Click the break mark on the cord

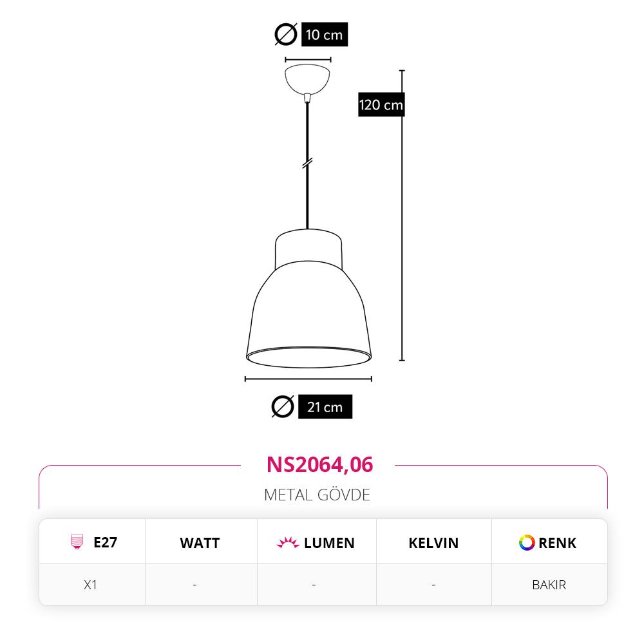point(308,164)
